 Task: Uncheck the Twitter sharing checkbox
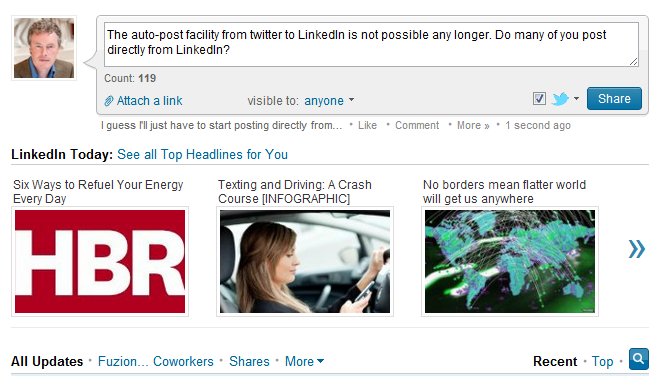[x=539, y=99]
